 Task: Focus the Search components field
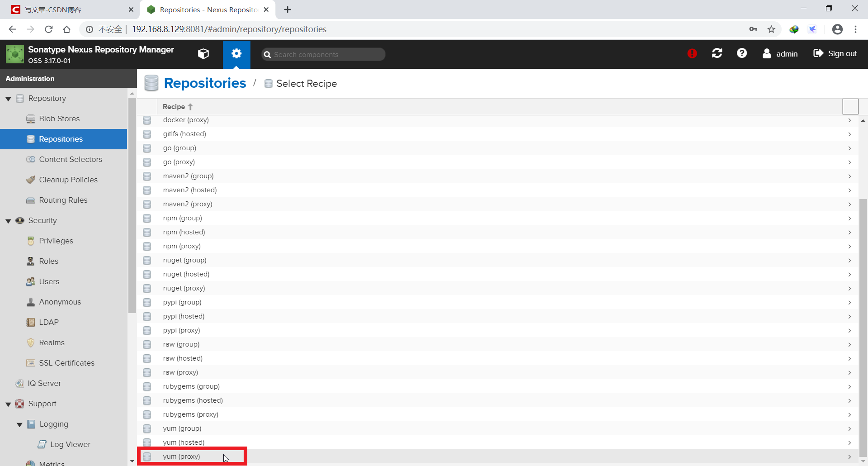[323, 54]
